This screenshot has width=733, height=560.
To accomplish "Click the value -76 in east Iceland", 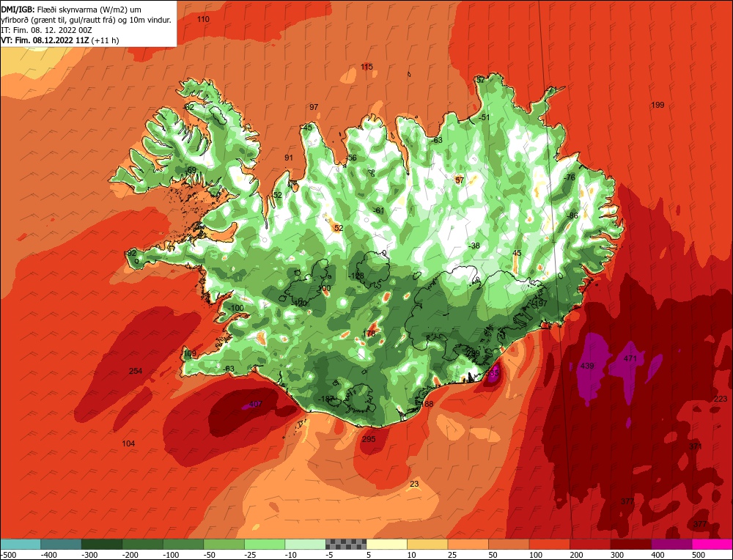I will 570,177.
